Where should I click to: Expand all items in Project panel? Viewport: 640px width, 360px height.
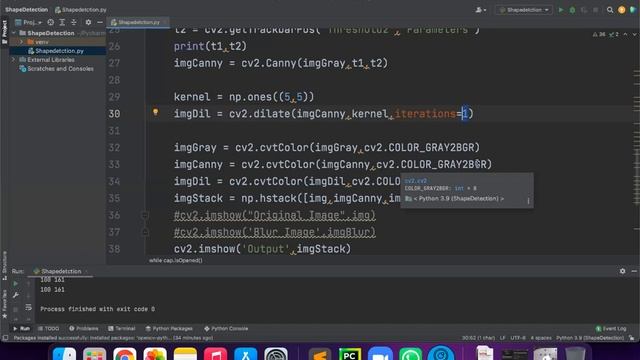tap(62, 22)
